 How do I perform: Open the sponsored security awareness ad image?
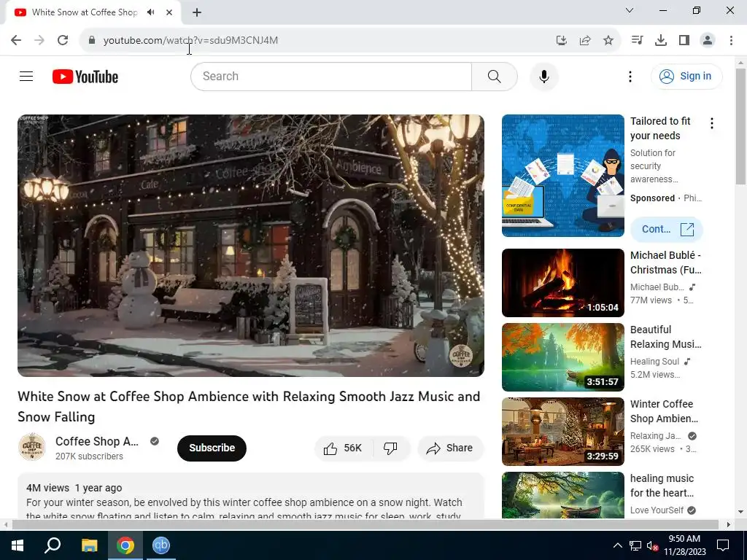point(562,176)
